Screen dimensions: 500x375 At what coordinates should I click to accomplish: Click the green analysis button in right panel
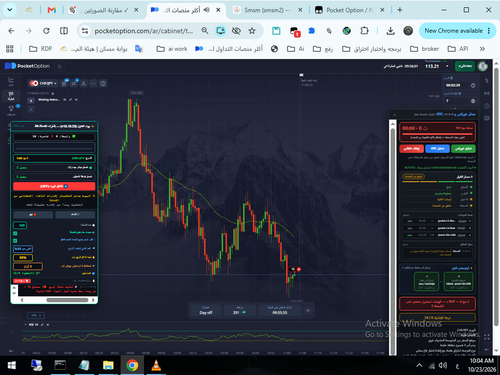(463, 148)
